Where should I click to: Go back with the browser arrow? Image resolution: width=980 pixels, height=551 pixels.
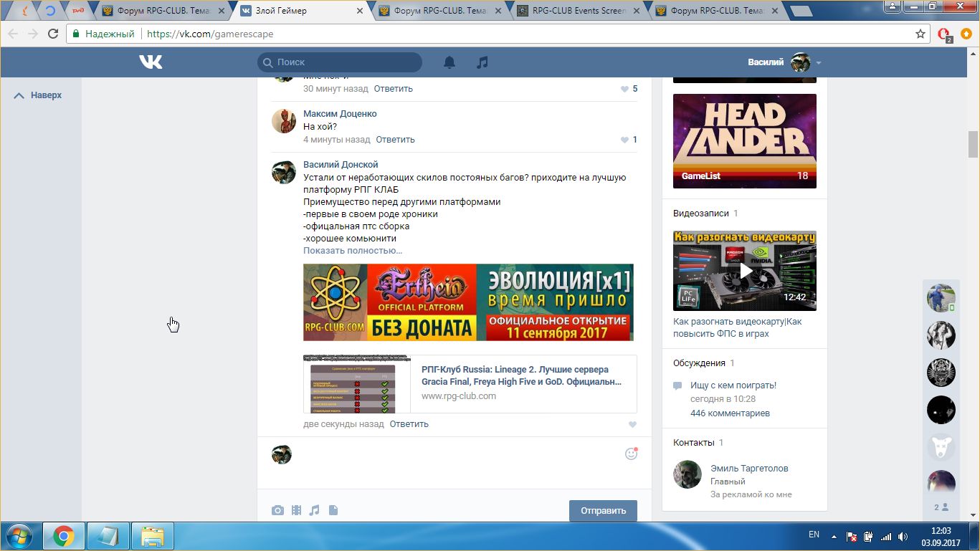pyautogui.click(x=14, y=34)
